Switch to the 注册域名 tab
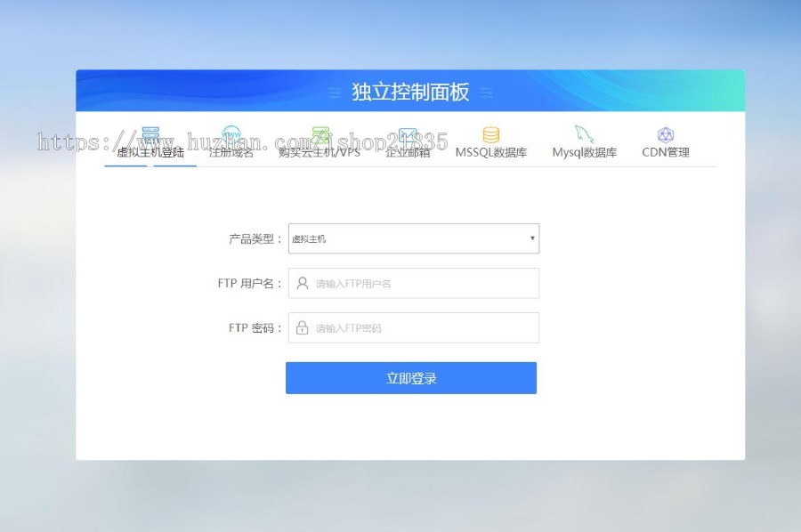 231,153
